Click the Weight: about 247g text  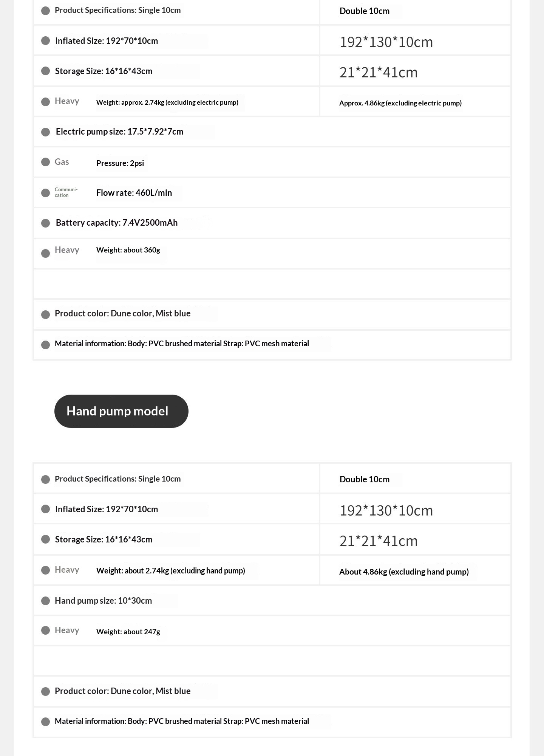click(128, 632)
